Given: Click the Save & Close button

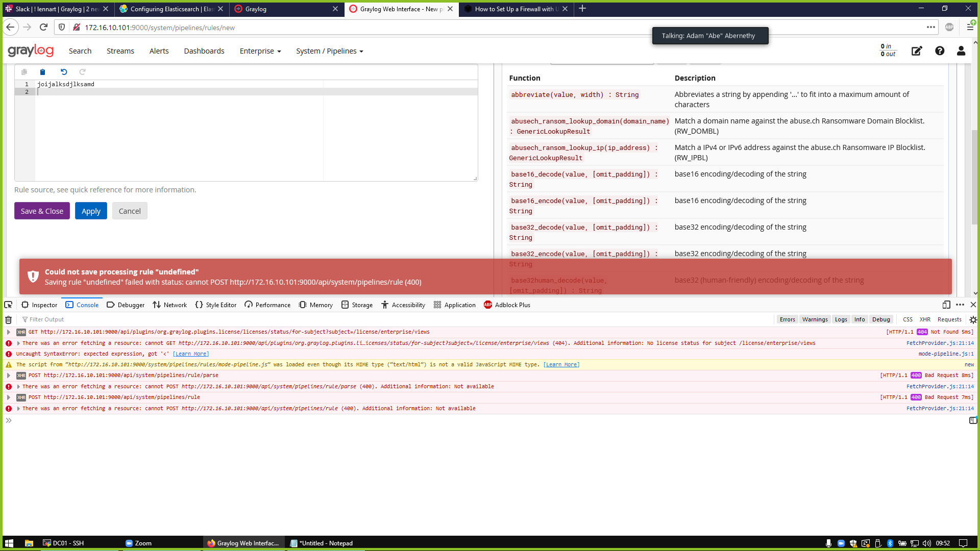Looking at the screenshot, I should 42,211.
